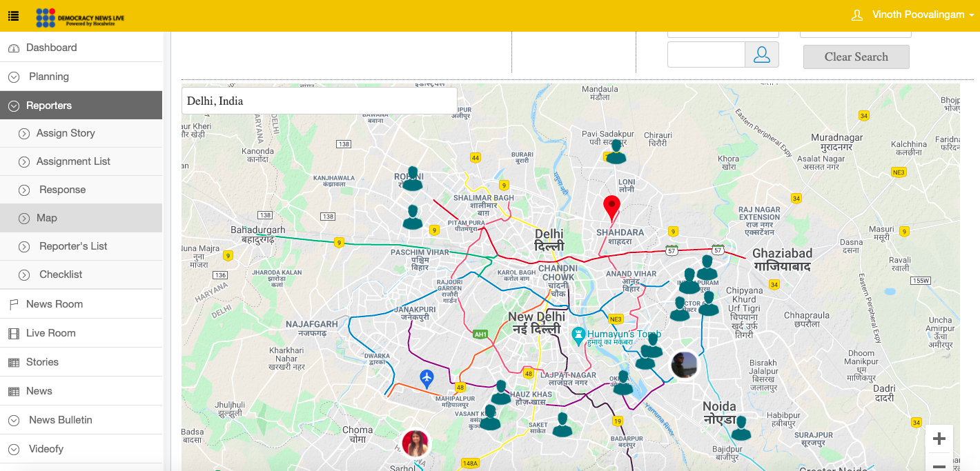The height and width of the screenshot is (471, 980).
Task: Click the reporter marker at Saket
Action: [562, 425]
